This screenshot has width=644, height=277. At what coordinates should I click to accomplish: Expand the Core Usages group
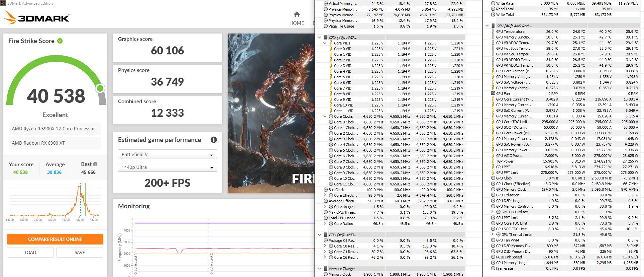coord(325,207)
